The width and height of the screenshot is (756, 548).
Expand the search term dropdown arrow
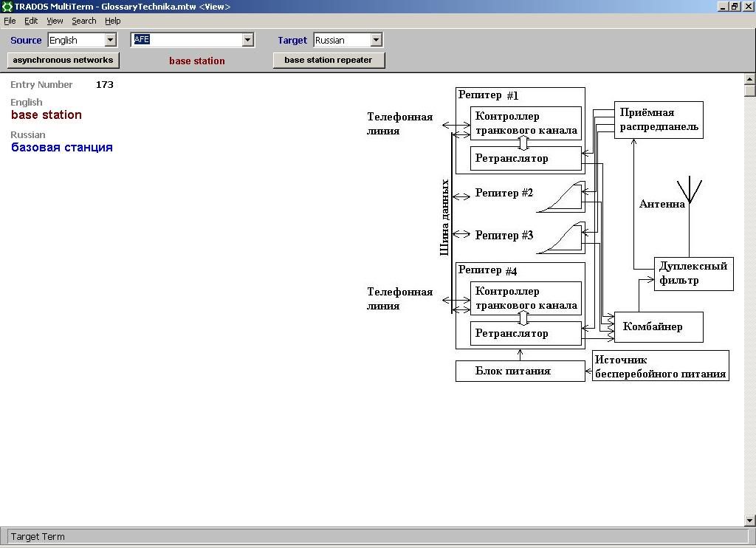pyautogui.click(x=248, y=40)
